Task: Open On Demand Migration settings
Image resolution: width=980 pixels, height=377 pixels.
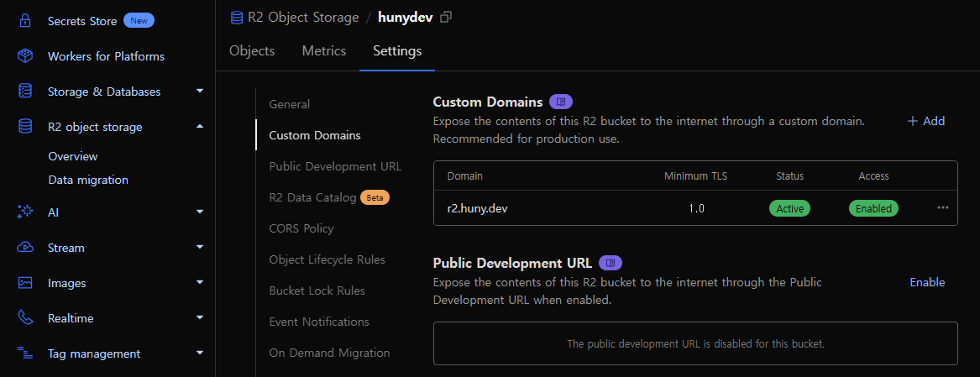Action: (x=329, y=353)
